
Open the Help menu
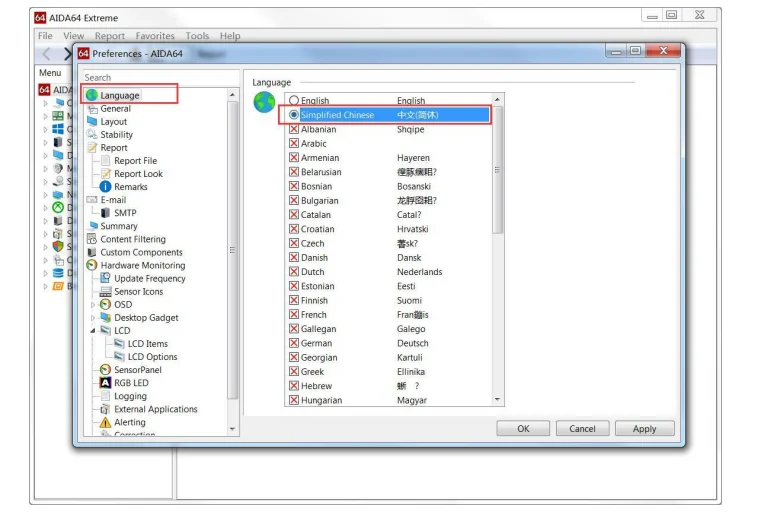[x=230, y=35]
